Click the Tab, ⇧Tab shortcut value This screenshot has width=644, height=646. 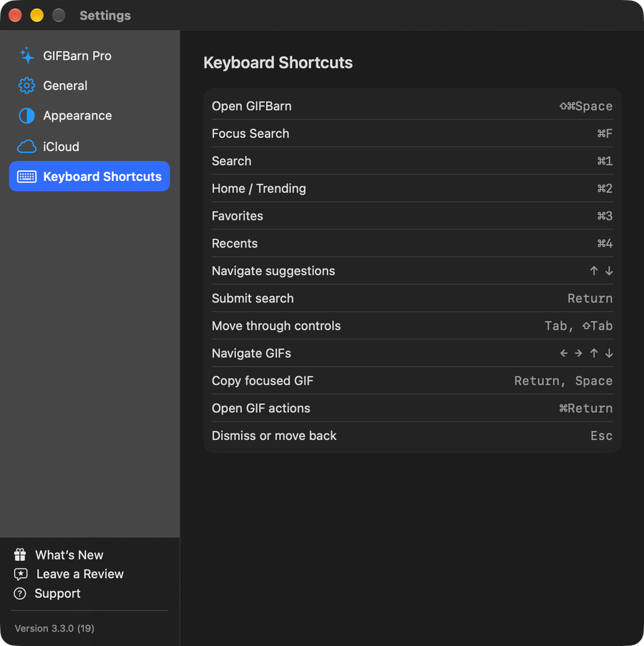click(x=578, y=326)
